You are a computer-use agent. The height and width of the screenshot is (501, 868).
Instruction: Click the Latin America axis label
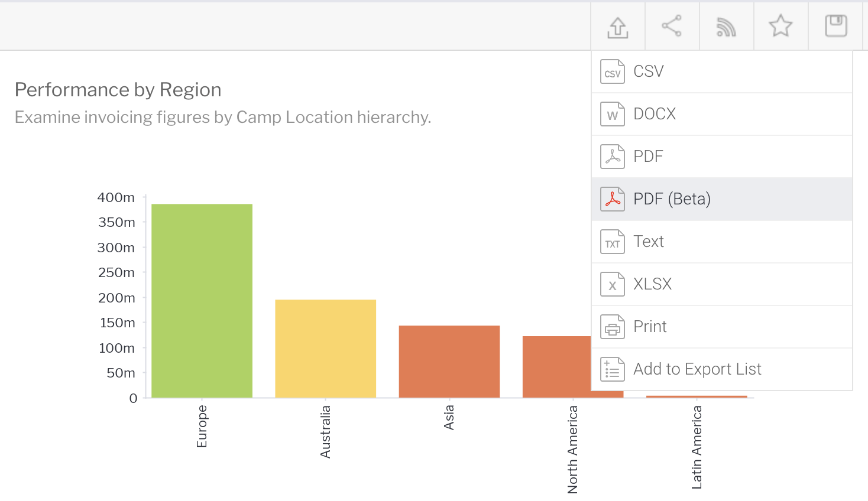[x=697, y=447]
